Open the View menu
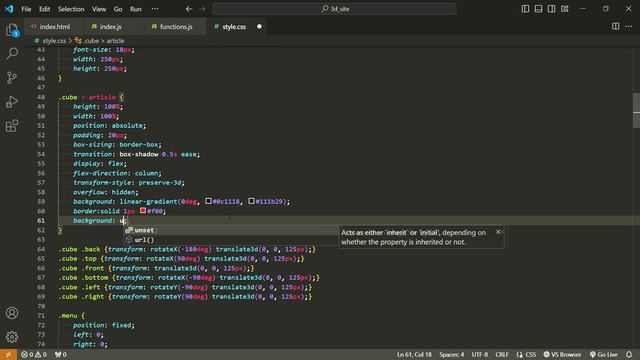The image size is (640, 360). pos(99,9)
